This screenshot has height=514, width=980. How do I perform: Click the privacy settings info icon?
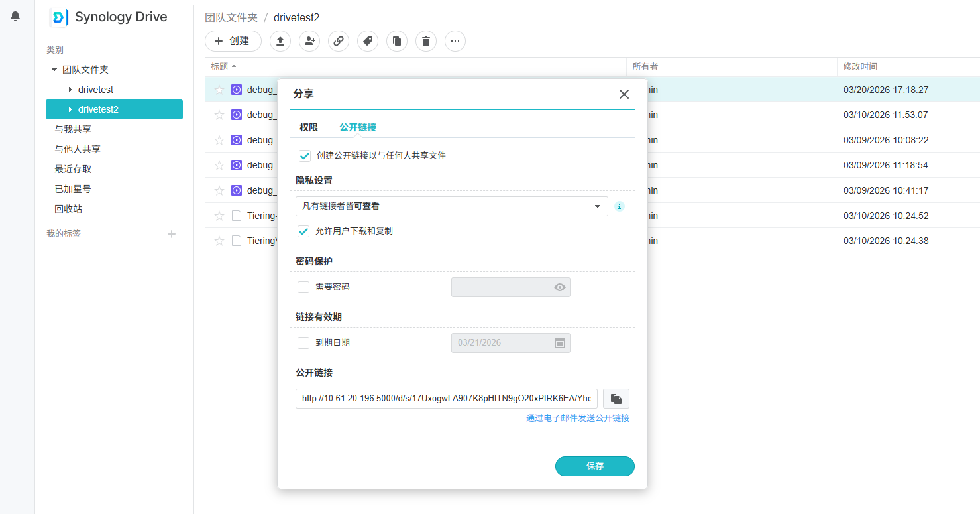(620, 206)
